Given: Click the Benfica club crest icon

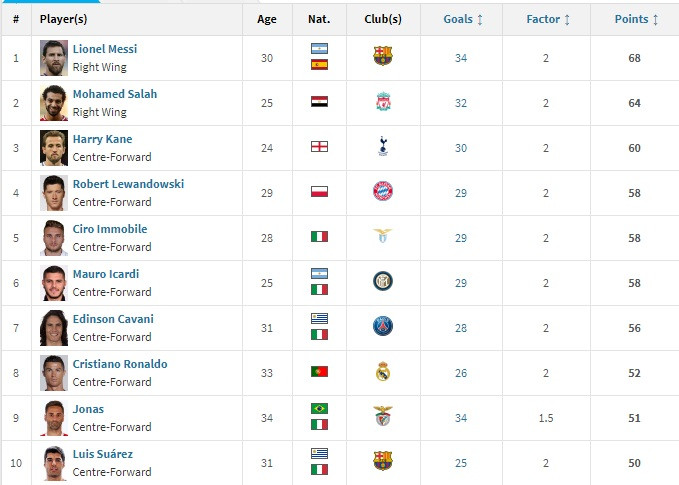Looking at the screenshot, I should (x=383, y=416).
